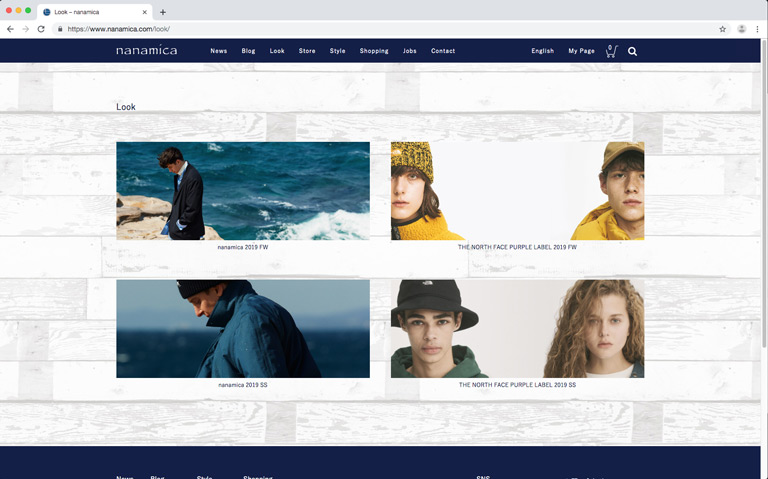Viewport: 768px width, 479px height.
Task: Select the Look – nanamica browser tab
Action: click(95, 12)
